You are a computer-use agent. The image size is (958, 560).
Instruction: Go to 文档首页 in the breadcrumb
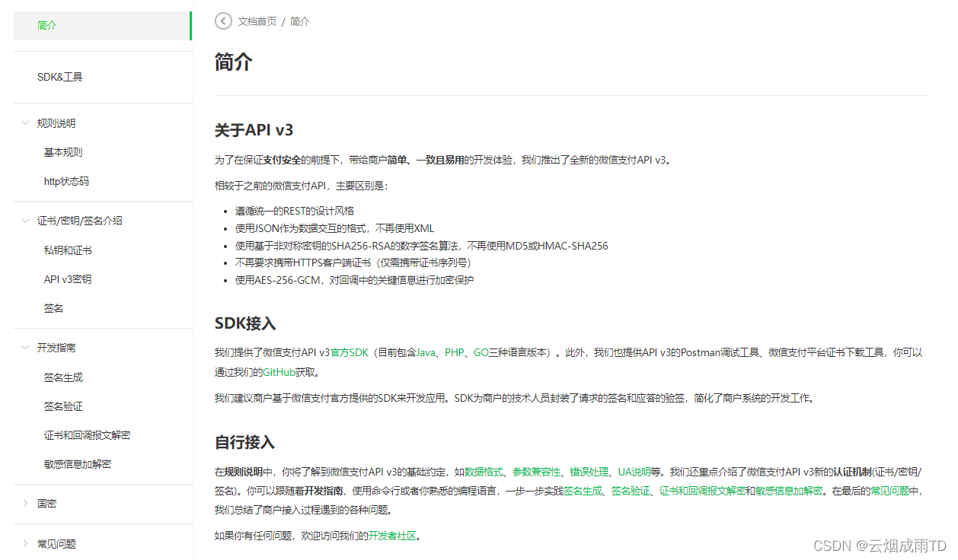(257, 21)
